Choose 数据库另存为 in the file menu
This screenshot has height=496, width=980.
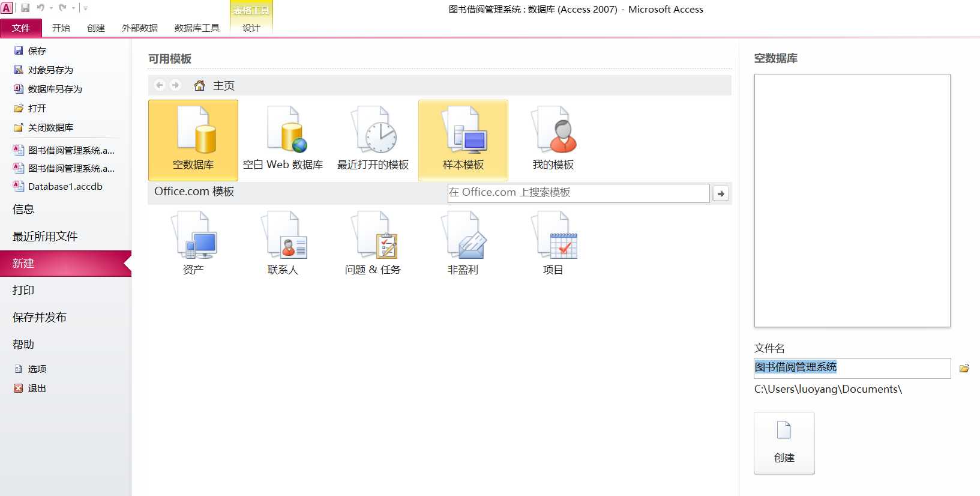pyautogui.click(x=55, y=89)
